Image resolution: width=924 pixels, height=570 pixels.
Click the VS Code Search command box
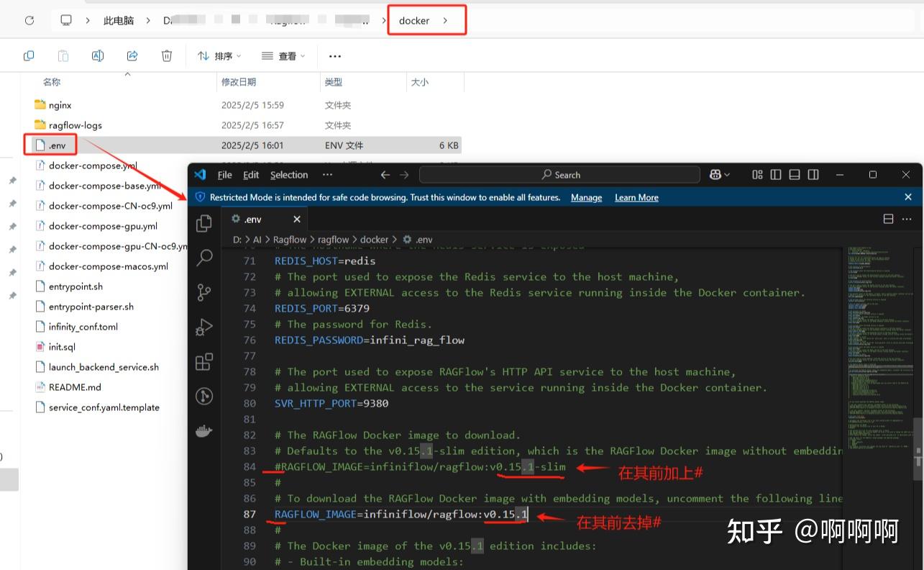(559, 175)
